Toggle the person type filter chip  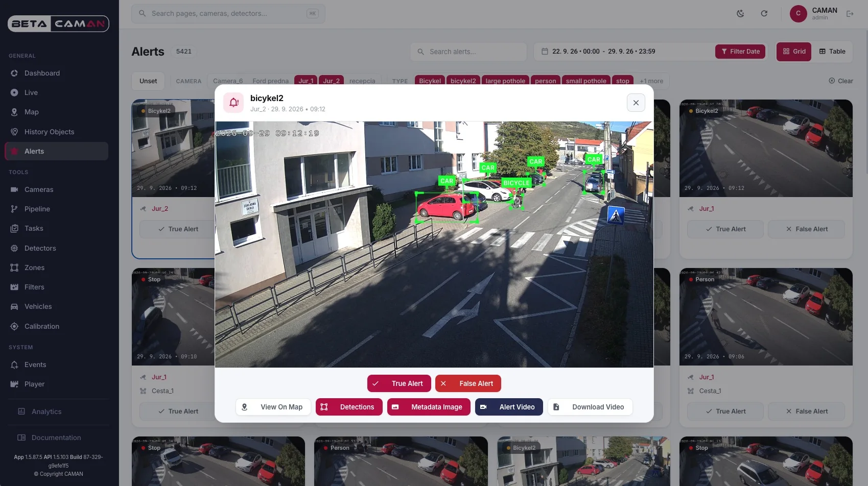[x=545, y=81]
